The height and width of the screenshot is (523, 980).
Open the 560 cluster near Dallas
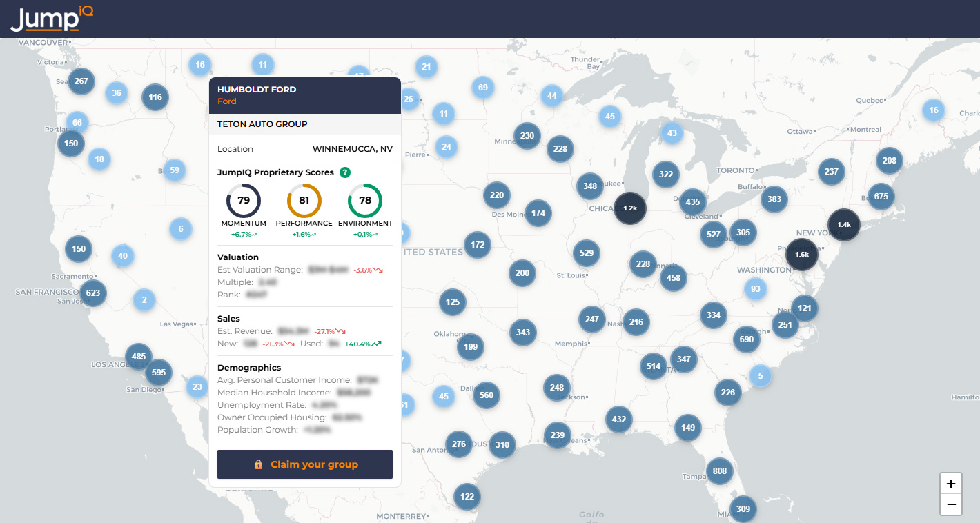coord(487,395)
